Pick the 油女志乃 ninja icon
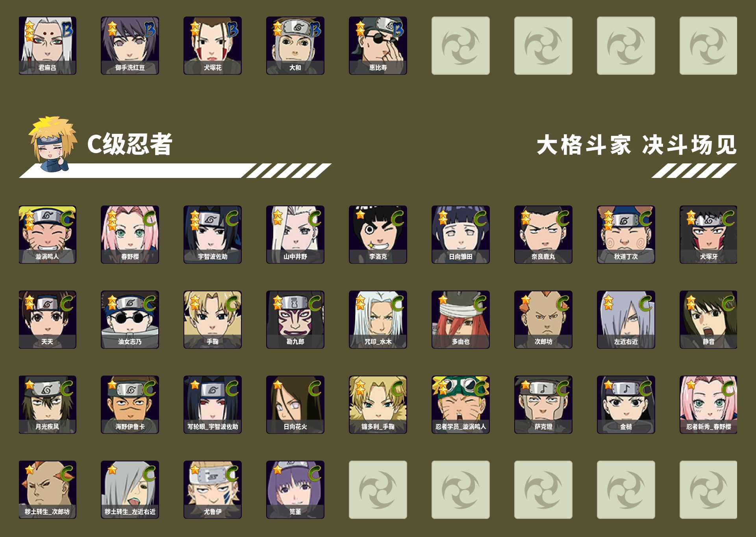Screen dimensions: 756x537 (130, 320)
